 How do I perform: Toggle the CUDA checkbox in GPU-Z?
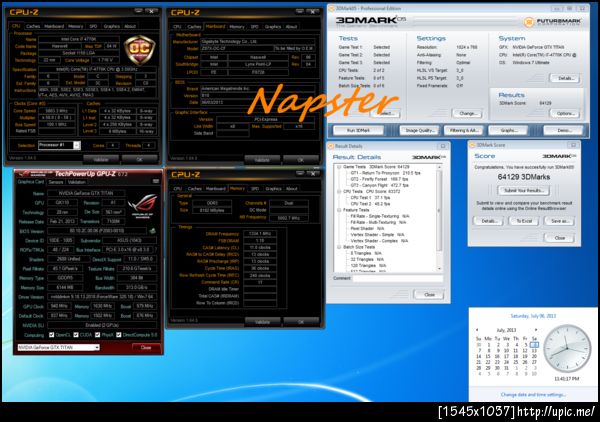point(76,335)
